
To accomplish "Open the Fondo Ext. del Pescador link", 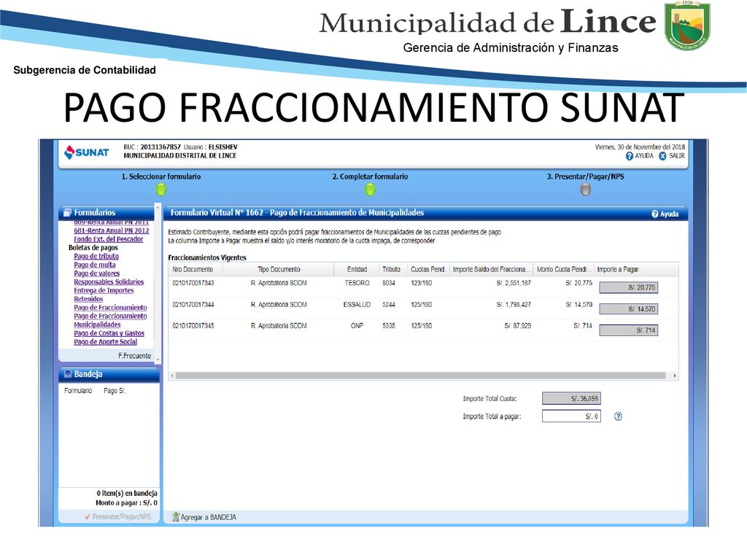I will [x=108, y=239].
